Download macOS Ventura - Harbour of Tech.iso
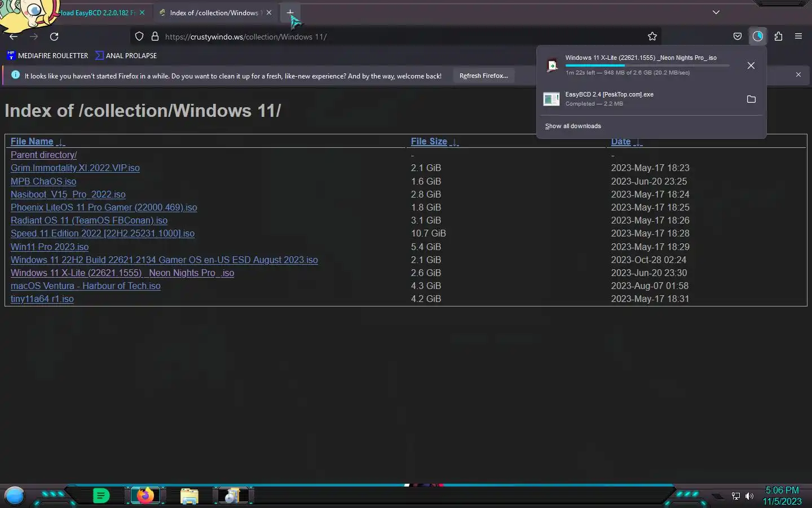812x508 pixels. pos(86,286)
